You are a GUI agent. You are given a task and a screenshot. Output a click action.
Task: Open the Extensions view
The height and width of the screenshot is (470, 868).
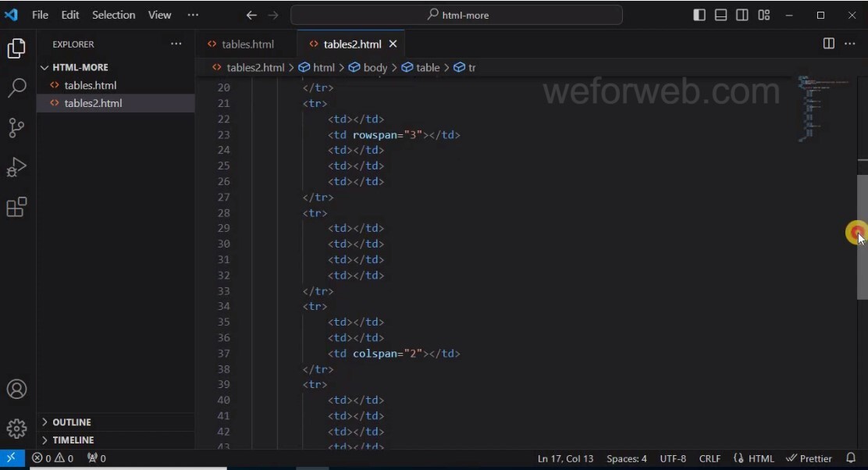pos(16,208)
